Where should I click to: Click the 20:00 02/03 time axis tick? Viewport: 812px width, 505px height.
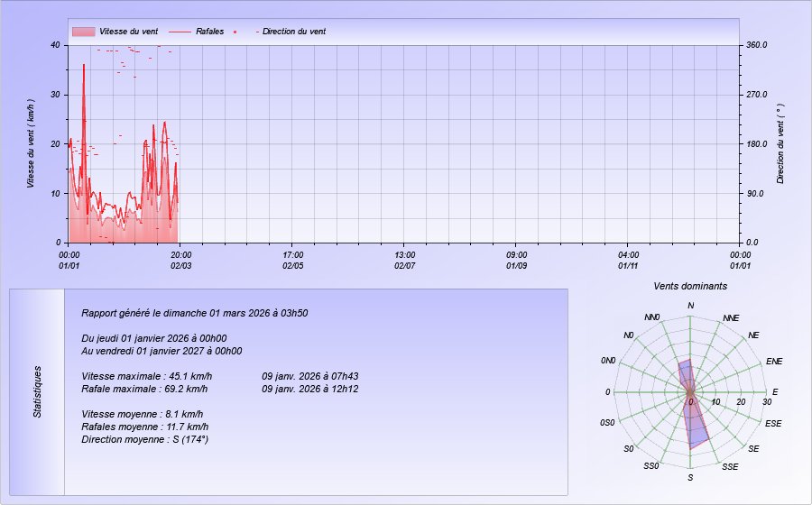180,261
